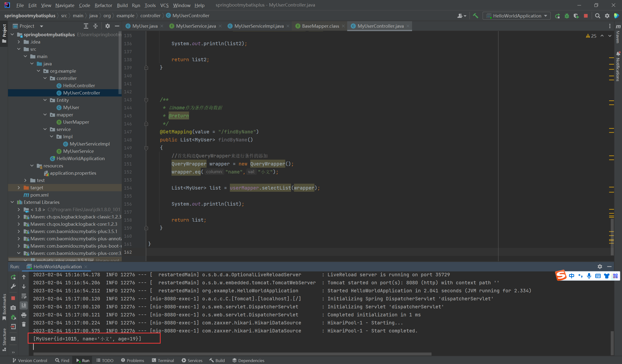Open the Navigate menu

click(65, 5)
